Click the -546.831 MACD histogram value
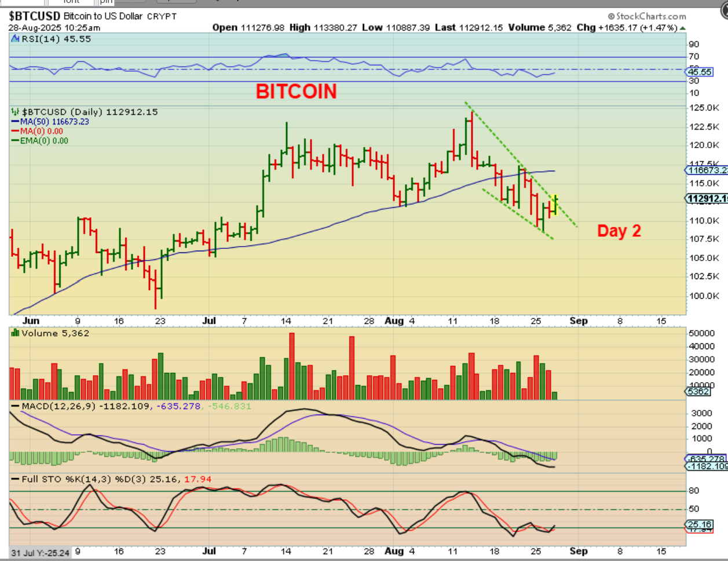The width and height of the screenshot is (728, 561). (x=229, y=406)
